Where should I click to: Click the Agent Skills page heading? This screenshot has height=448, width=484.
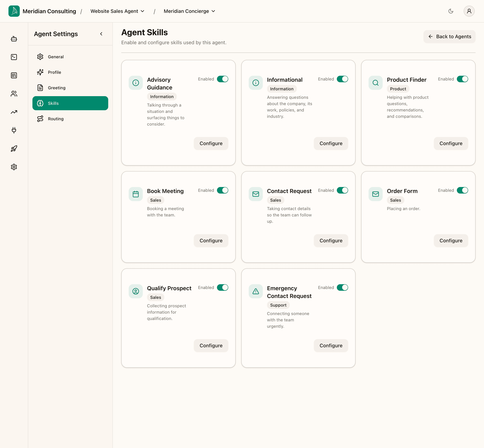pos(145,32)
